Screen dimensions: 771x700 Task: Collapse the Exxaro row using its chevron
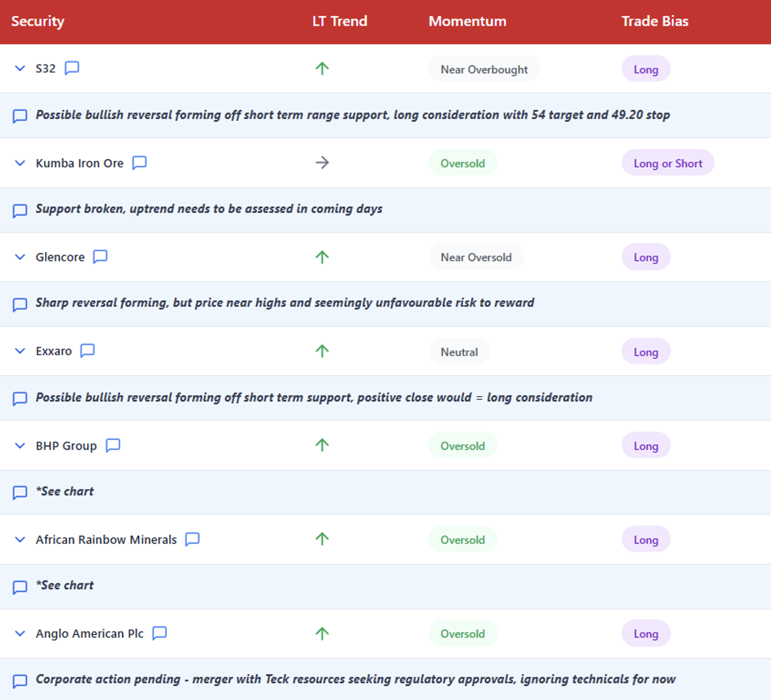pyautogui.click(x=20, y=351)
